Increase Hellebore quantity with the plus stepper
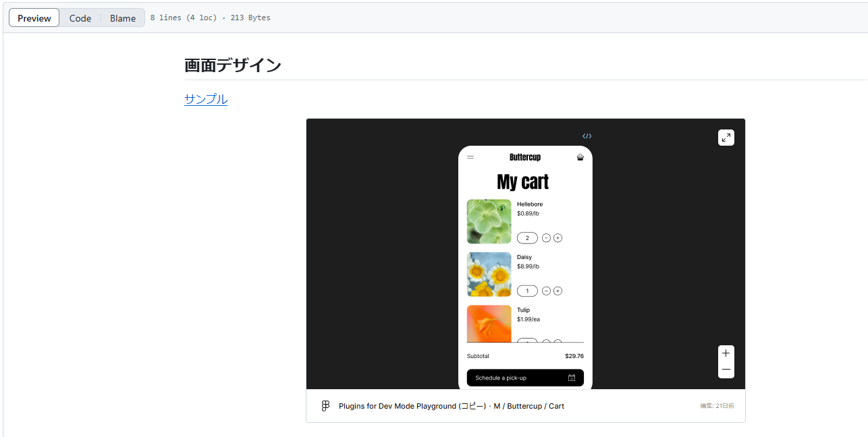868x437 pixels. (558, 237)
